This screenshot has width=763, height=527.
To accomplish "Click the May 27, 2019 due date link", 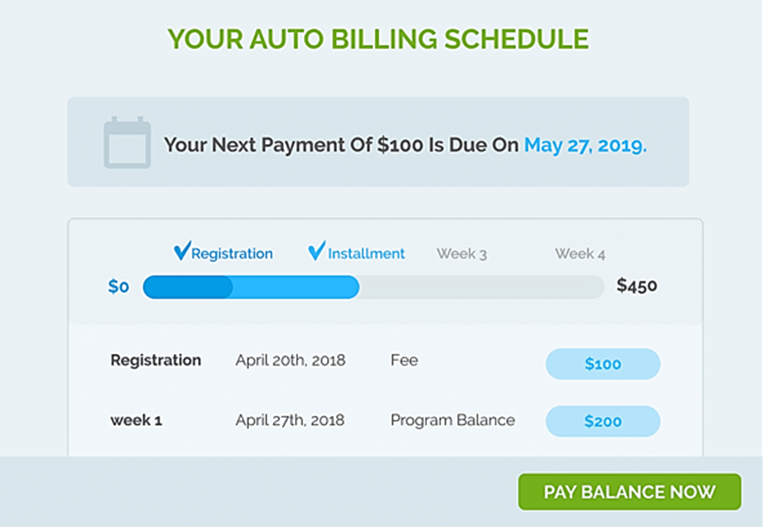I will (x=585, y=145).
